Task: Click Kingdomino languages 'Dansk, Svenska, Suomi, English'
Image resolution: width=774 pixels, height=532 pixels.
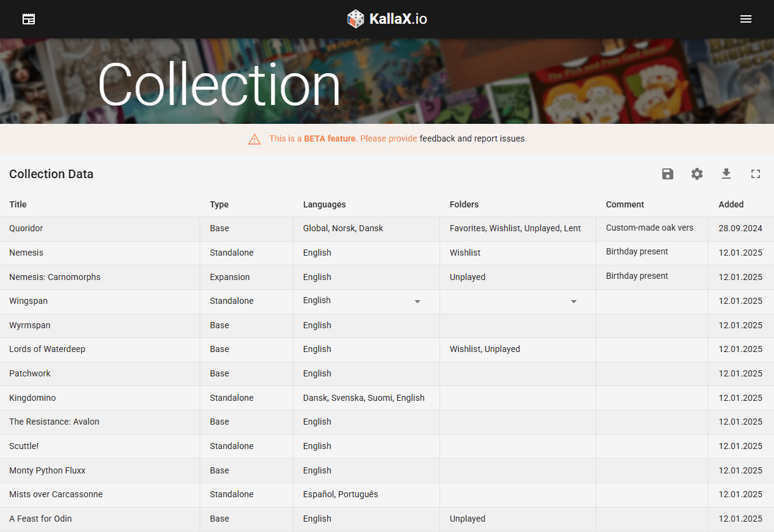Action: coord(366,398)
